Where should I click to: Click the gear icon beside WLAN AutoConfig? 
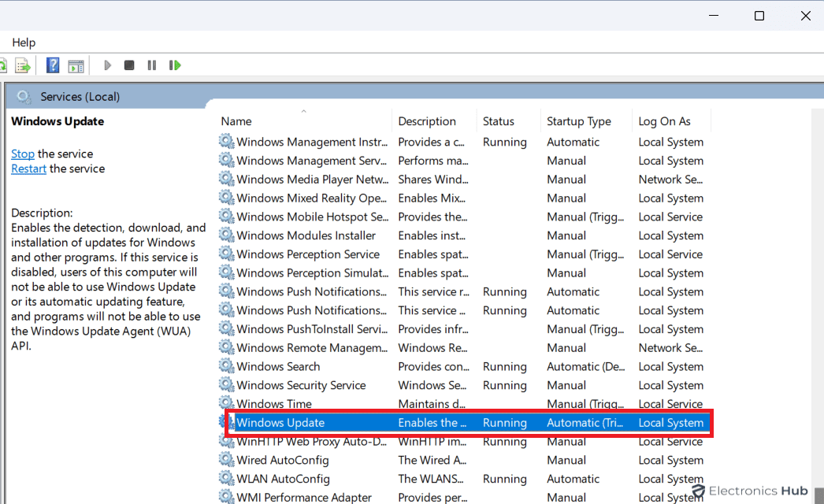click(x=227, y=479)
